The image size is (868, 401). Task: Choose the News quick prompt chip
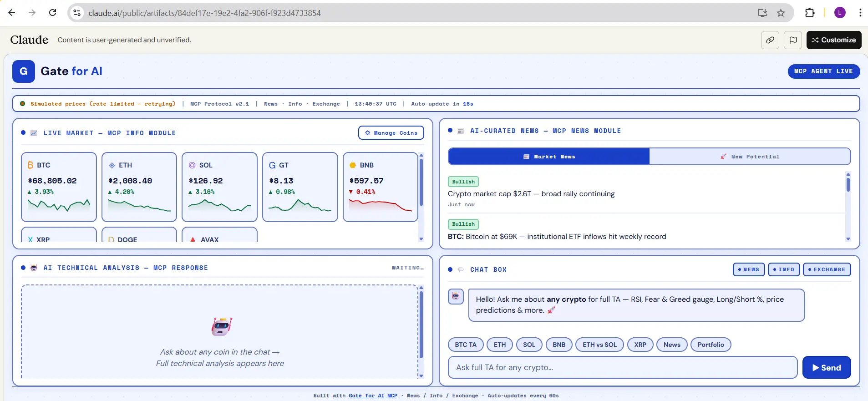672,345
